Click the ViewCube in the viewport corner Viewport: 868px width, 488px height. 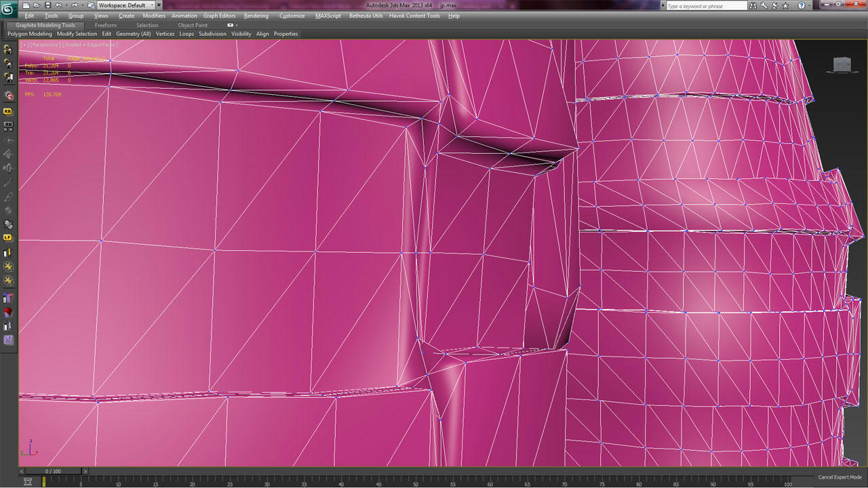pyautogui.click(x=842, y=64)
